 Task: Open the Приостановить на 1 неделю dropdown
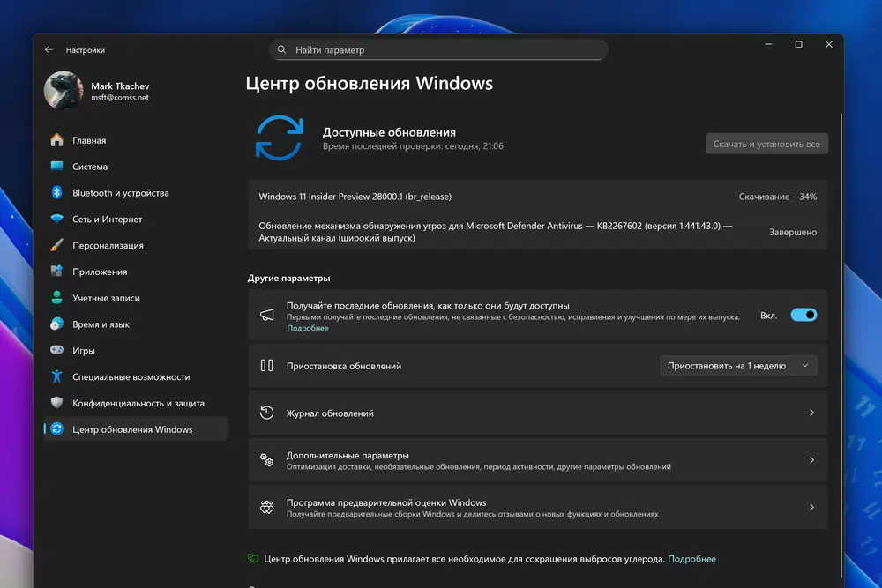[x=739, y=365]
